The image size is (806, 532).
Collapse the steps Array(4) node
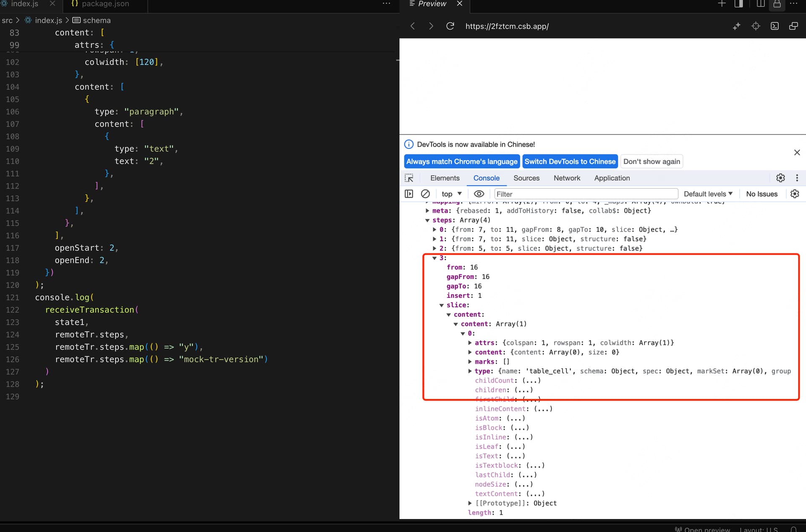427,220
